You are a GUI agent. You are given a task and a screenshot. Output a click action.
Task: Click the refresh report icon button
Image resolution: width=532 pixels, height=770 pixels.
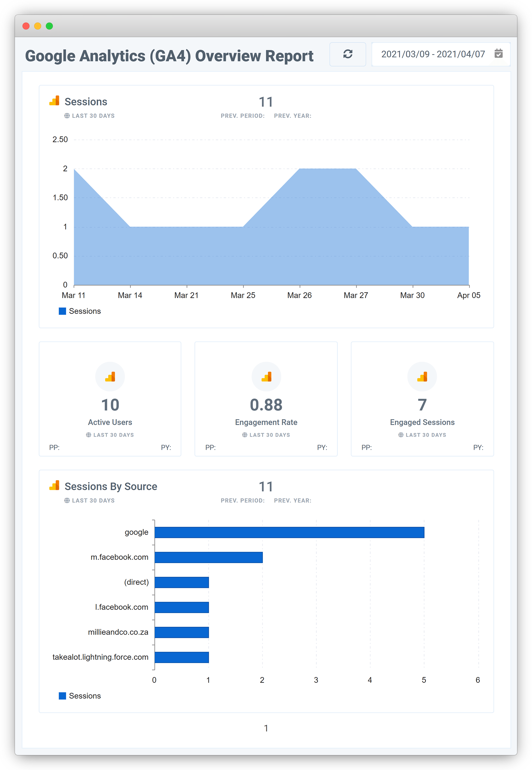pyautogui.click(x=348, y=54)
